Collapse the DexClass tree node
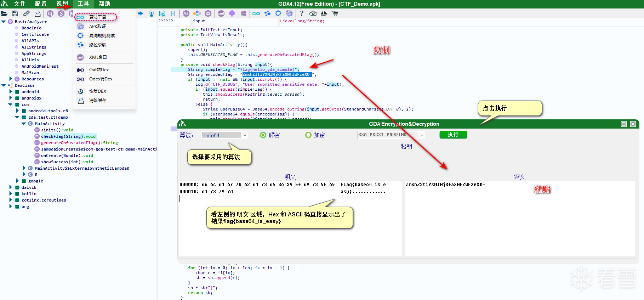The image size is (644, 300). 4,85
